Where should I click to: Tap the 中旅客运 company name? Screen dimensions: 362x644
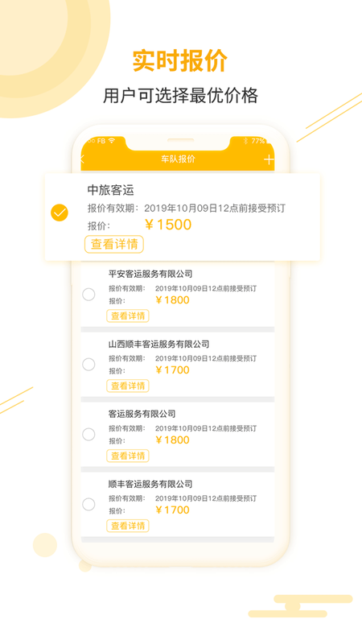tap(111, 190)
